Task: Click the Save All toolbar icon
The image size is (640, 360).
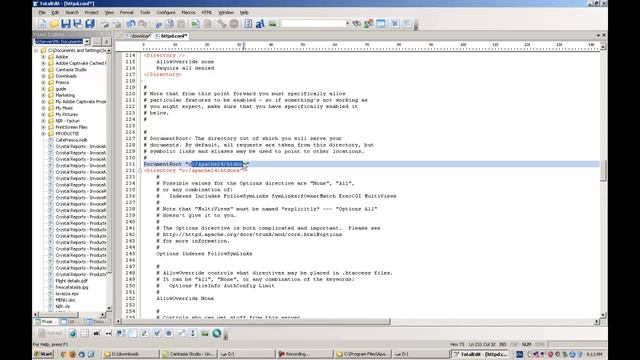Action: pos(90,24)
